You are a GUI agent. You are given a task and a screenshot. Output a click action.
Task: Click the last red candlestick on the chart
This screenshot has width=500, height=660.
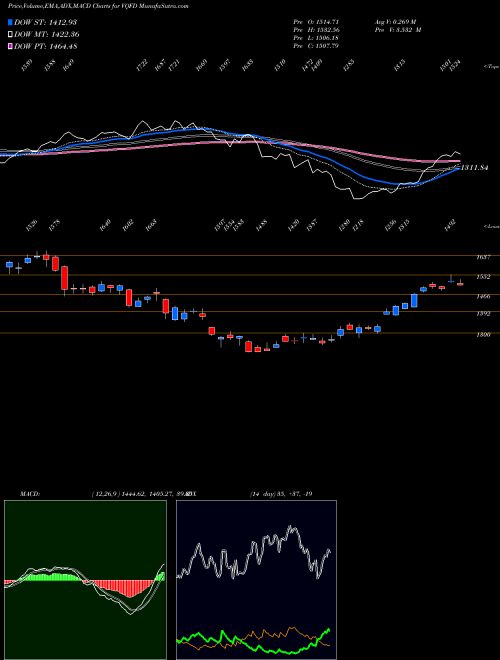pos(460,284)
